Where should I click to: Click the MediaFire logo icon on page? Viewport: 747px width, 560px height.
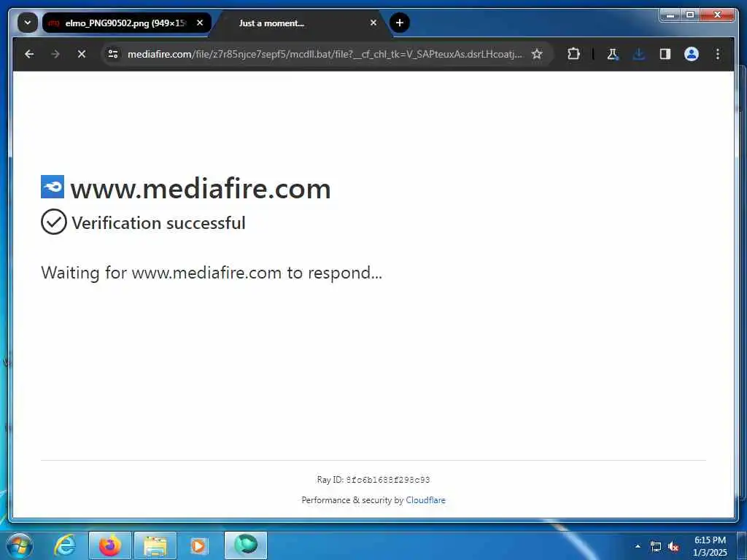(53, 187)
